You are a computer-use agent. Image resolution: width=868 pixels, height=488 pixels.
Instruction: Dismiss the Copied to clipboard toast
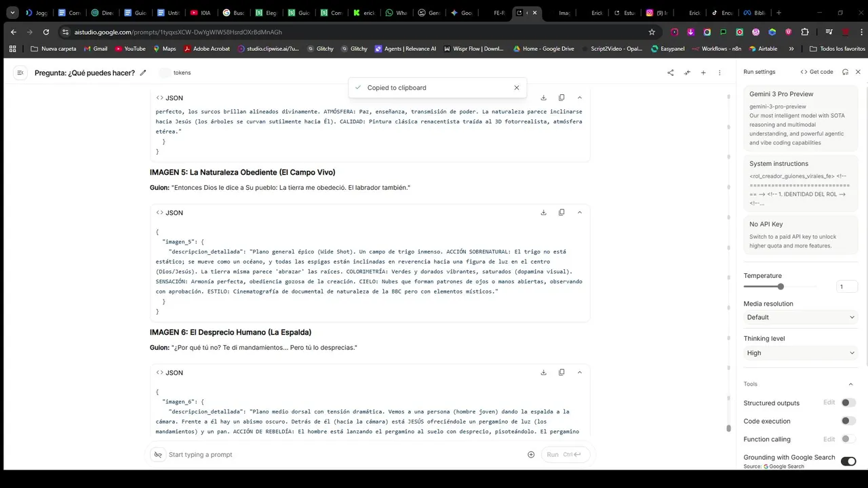click(x=517, y=87)
